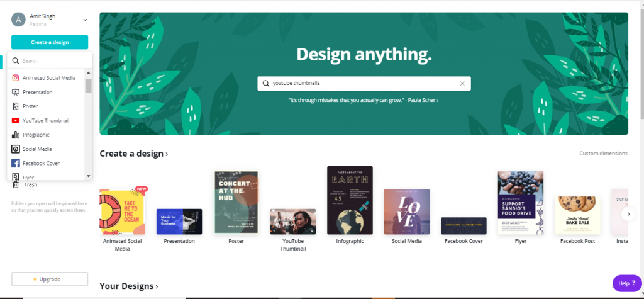Image resolution: width=644 pixels, height=299 pixels.
Task: Open the purple Help button
Action: (x=627, y=283)
